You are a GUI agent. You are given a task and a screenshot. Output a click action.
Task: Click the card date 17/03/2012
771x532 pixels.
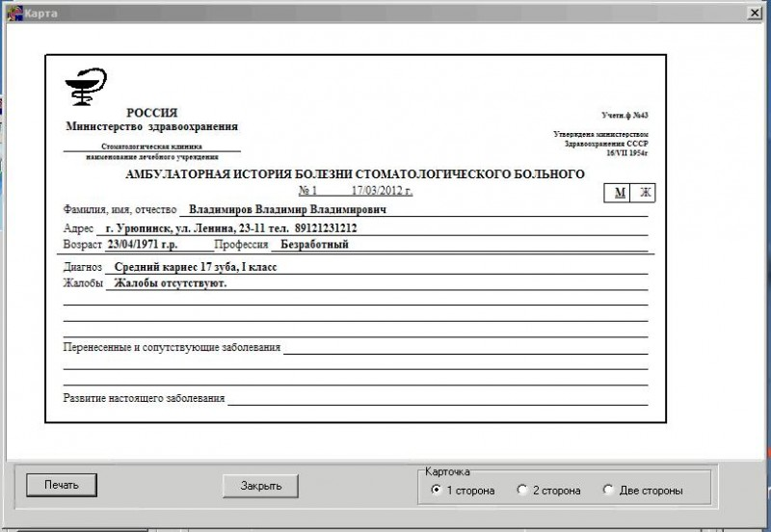pos(382,191)
